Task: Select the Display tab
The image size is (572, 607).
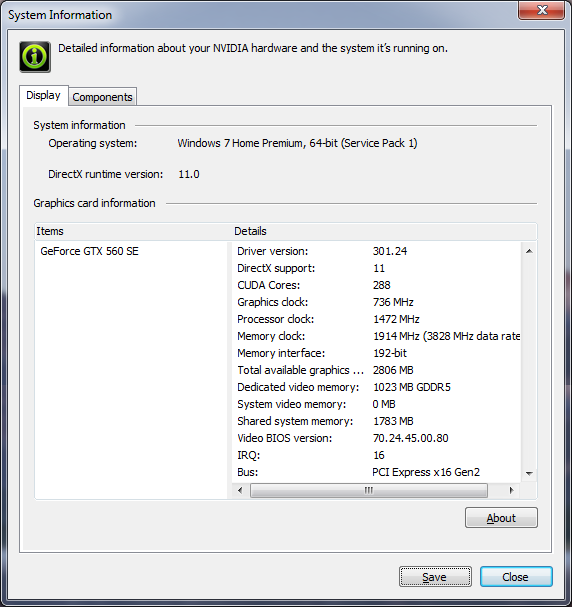Action: tap(43, 95)
